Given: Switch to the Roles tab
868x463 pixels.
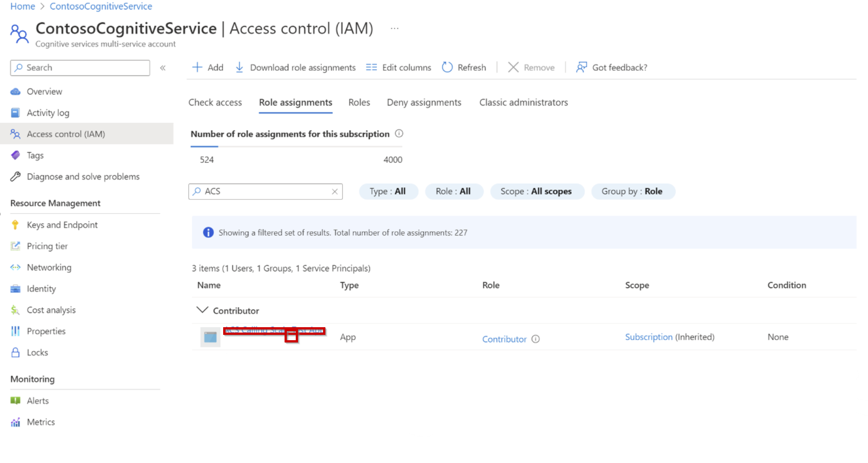Looking at the screenshot, I should [359, 102].
